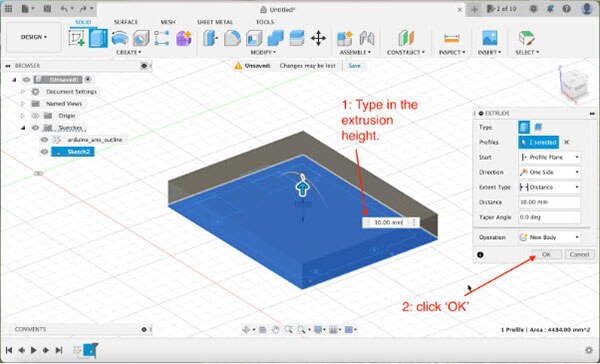600x364 pixels.
Task: Click Cancel in the Extrude dialog
Action: coord(579,255)
